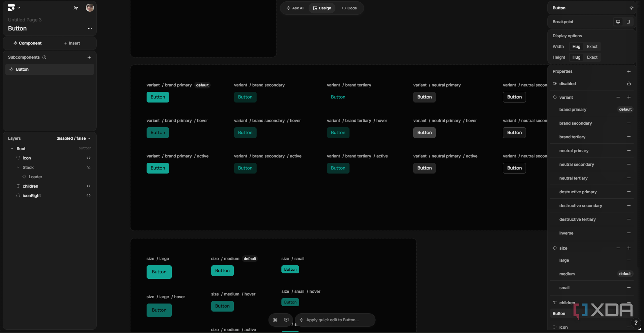Image resolution: width=644 pixels, height=333 pixels.
Task: Click the Subcomponents info icon
Action: [44, 57]
